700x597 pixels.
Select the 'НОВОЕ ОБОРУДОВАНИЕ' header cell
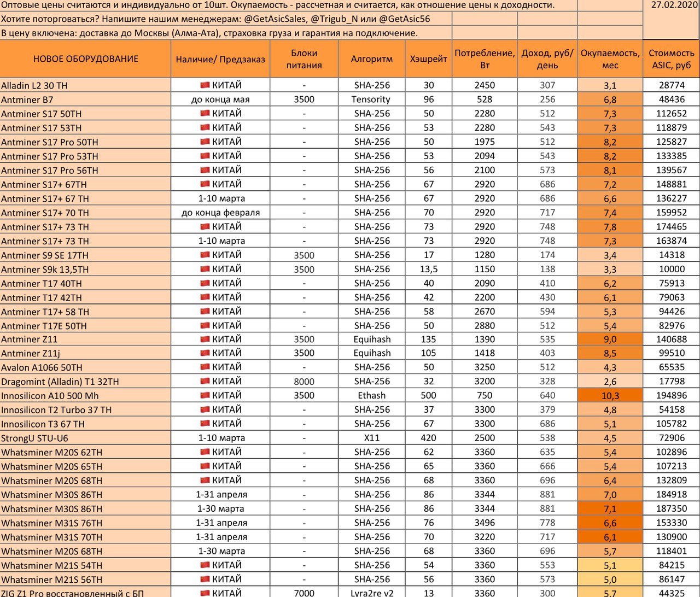(85, 59)
